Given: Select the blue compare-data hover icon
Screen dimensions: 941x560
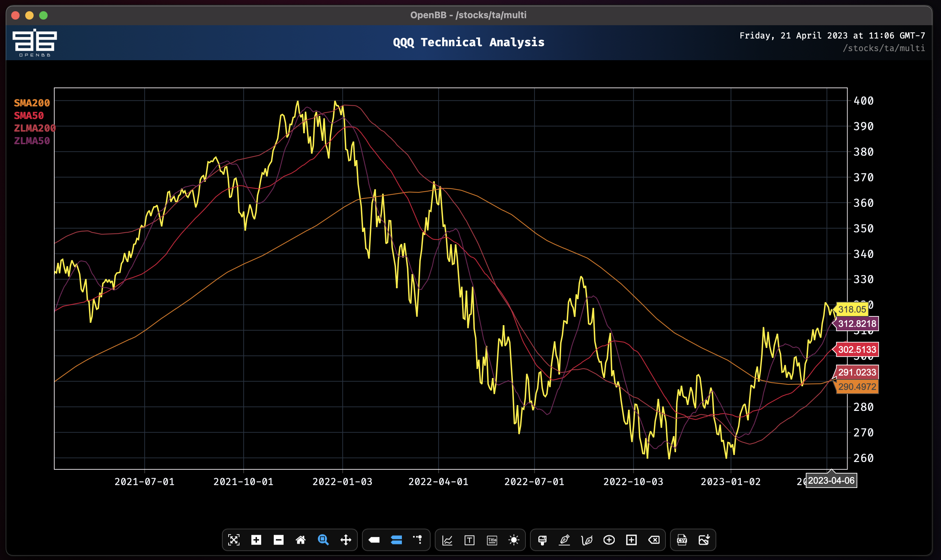Looking at the screenshot, I should pos(396,540).
